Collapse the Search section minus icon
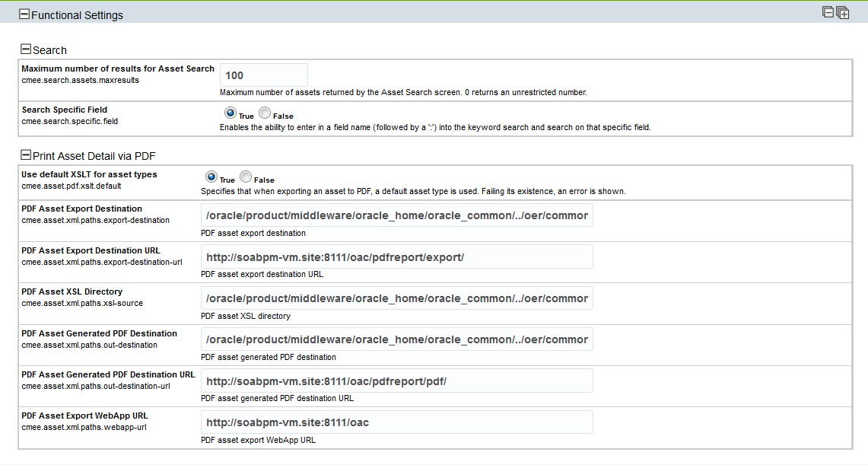 tap(26, 49)
